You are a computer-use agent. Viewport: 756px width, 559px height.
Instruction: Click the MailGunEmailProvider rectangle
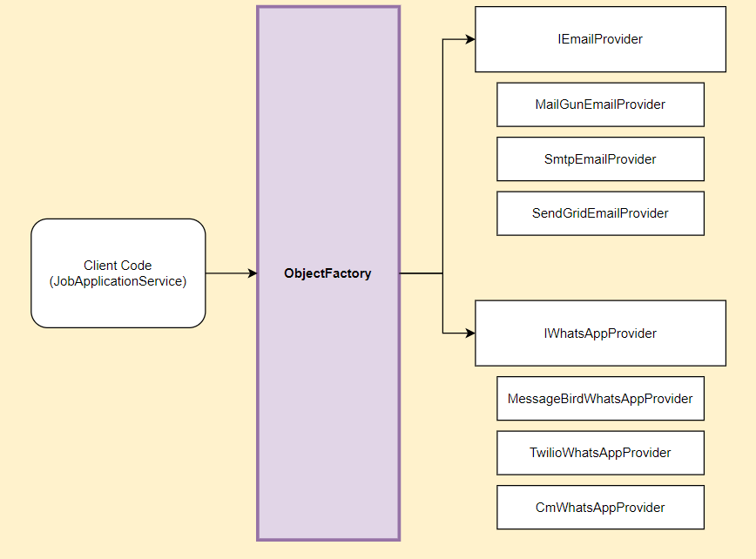600,104
